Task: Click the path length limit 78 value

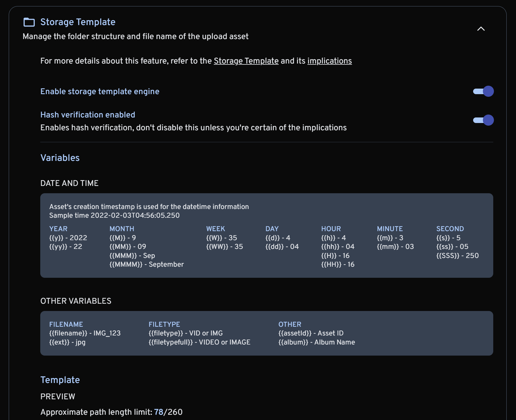Action: pos(158,412)
